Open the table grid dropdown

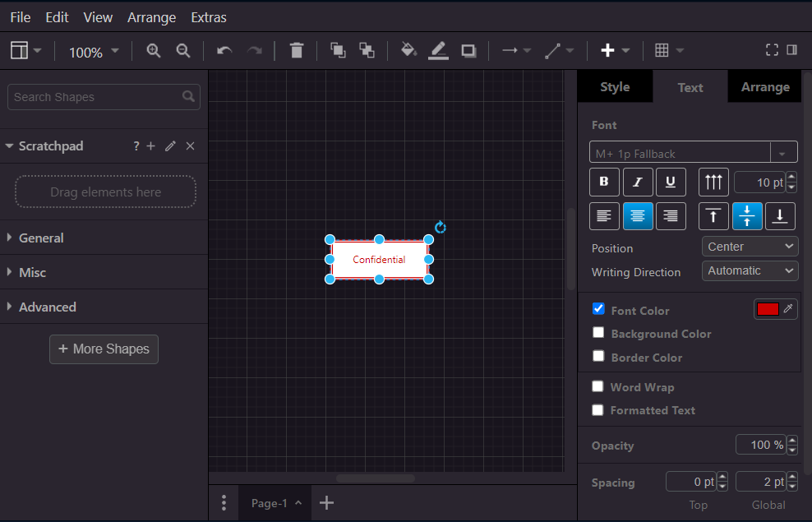point(669,51)
